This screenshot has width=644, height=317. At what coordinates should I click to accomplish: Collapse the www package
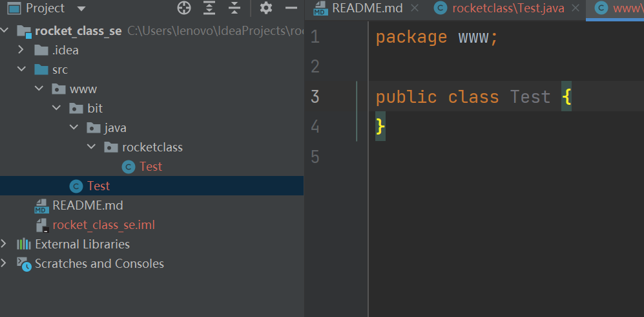(39, 89)
